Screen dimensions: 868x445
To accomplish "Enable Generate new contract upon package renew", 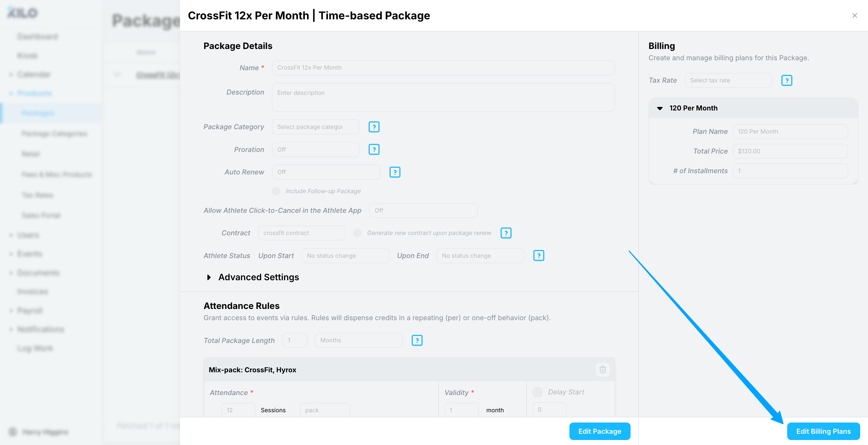I will (x=357, y=233).
